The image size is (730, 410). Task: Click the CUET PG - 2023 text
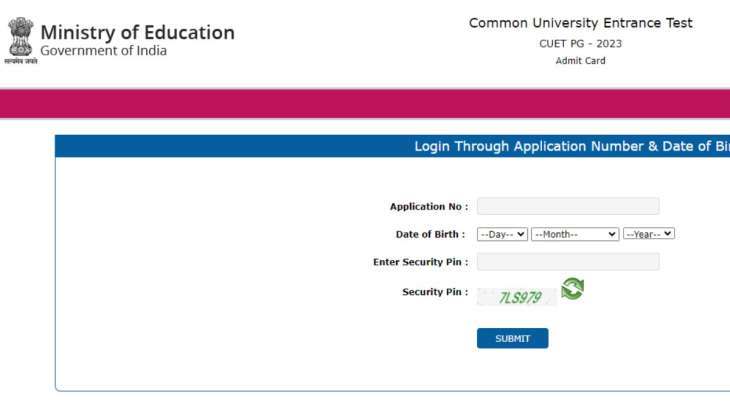pyautogui.click(x=580, y=44)
